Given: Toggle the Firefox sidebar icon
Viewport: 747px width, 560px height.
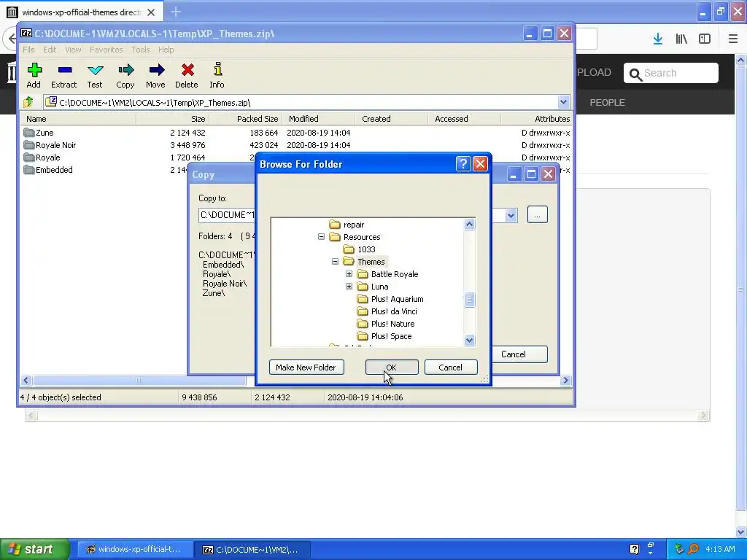Looking at the screenshot, I should [x=705, y=39].
